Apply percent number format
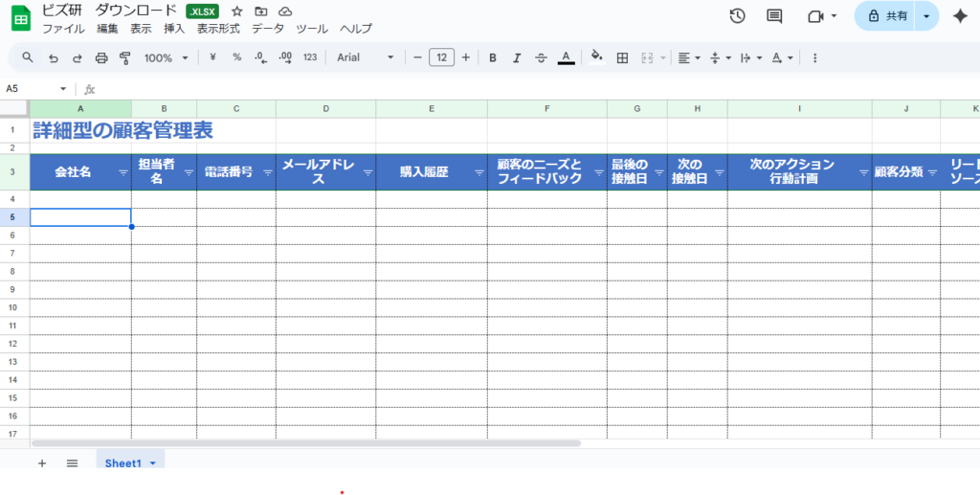This screenshot has height=495, width=980. point(237,57)
